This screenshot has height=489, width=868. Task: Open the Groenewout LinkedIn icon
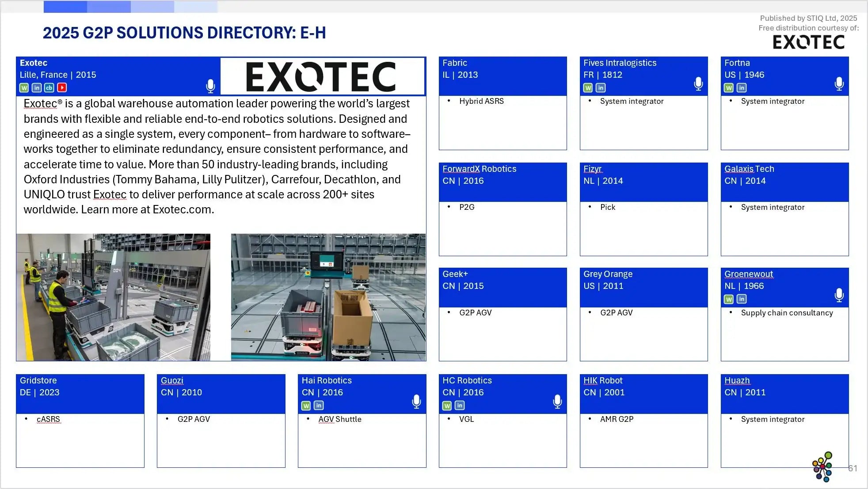pos(742,299)
